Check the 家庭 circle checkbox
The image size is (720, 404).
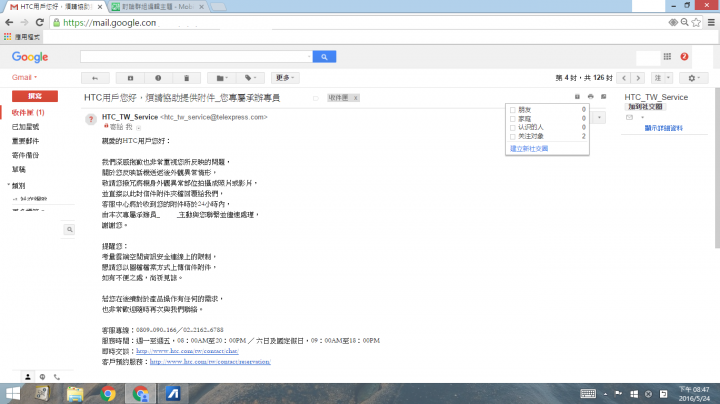[512, 118]
